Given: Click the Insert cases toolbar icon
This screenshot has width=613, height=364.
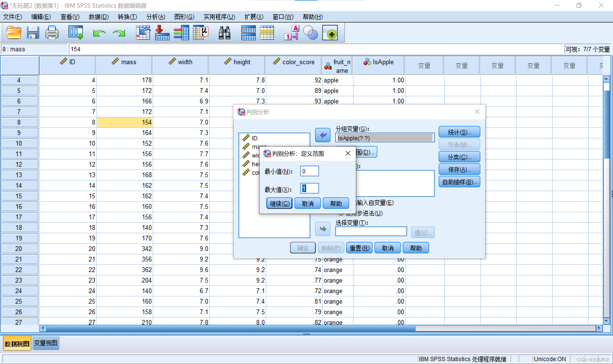Looking at the screenshot, I should (248, 33).
